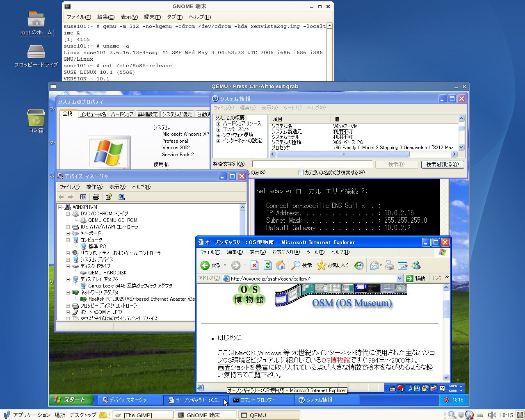Viewport: 525px width, 420px height.
Task: Click the System Information search text field
Action: click(x=312, y=164)
